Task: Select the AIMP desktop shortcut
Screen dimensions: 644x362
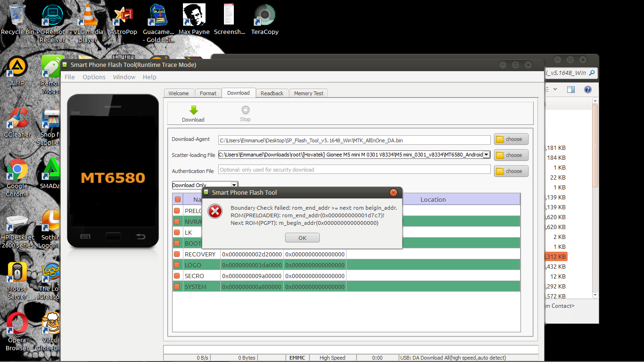Action: point(17,71)
